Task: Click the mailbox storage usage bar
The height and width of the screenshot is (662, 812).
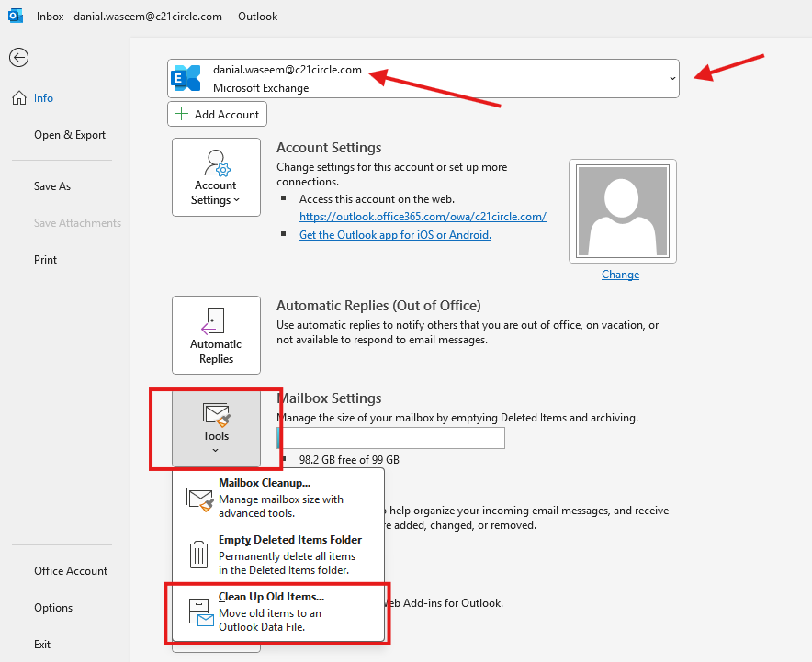Action: [390, 438]
